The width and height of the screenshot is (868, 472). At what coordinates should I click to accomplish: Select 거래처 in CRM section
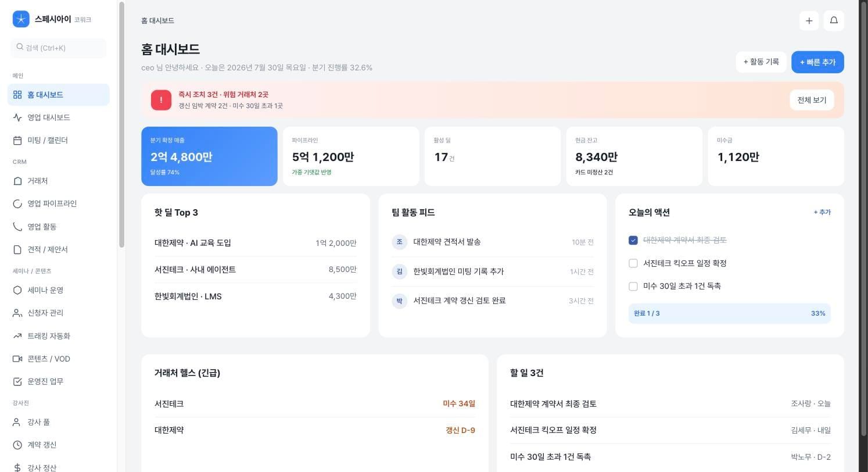[58, 181]
